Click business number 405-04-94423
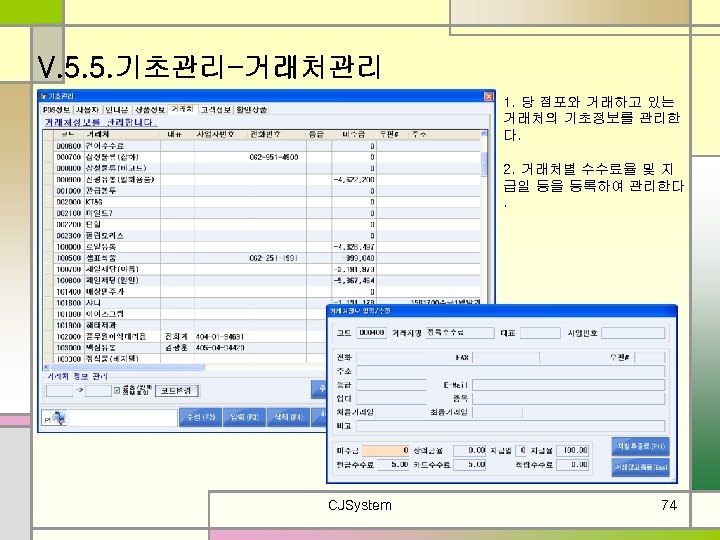The width and height of the screenshot is (720, 540). [219, 348]
